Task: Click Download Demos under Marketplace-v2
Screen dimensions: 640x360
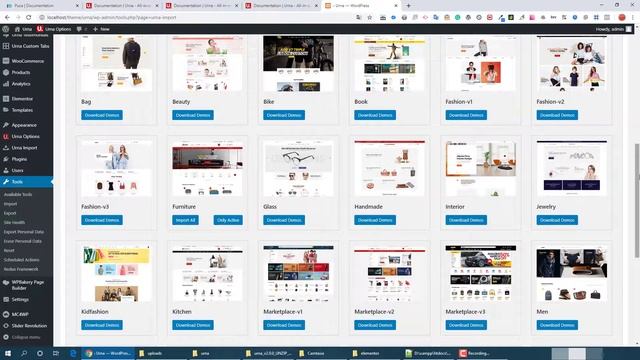Action: (375, 325)
